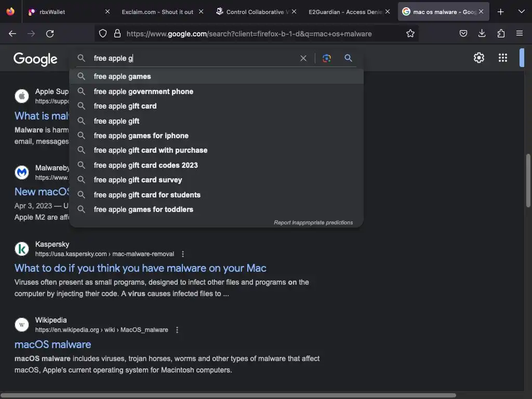Choose free apple gift card for students

tap(216, 195)
